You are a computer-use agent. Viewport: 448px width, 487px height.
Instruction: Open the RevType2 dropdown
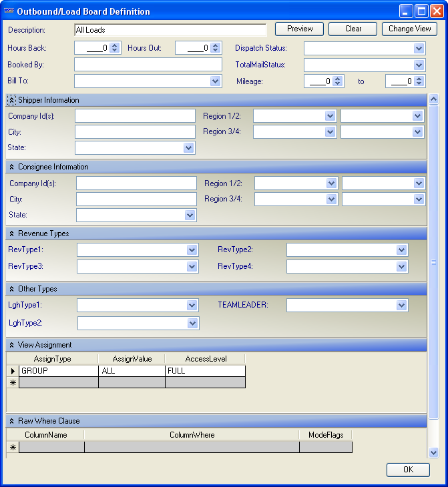(x=401, y=250)
